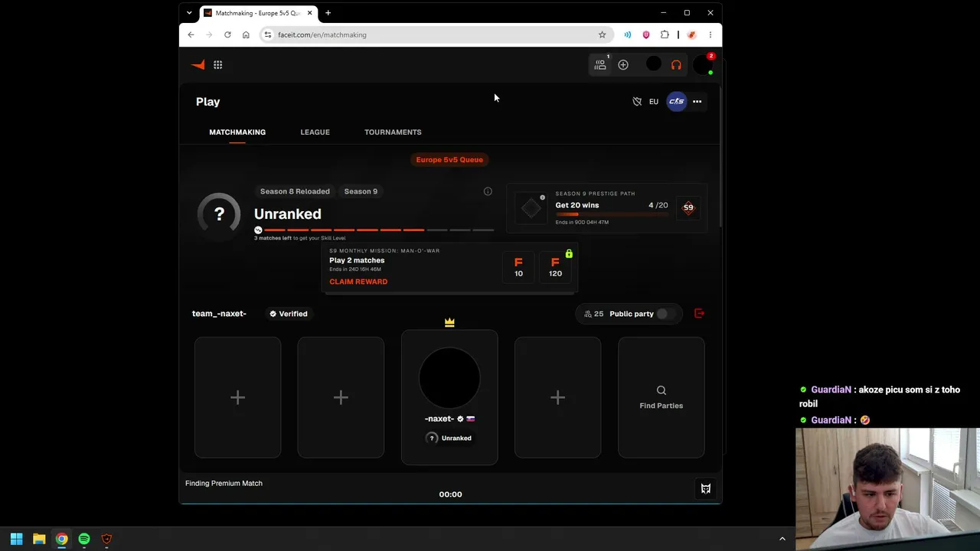Click the Get 20 wins text

coord(577,205)
